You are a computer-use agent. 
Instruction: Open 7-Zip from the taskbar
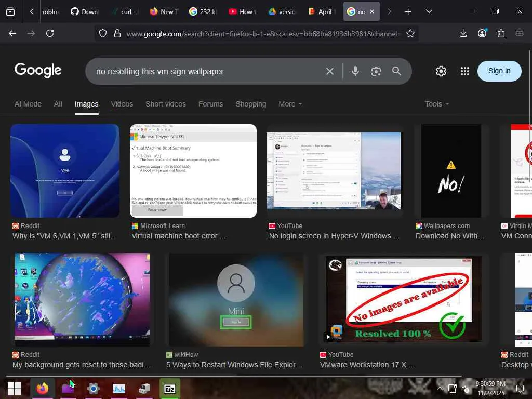(x=170, y=389)
